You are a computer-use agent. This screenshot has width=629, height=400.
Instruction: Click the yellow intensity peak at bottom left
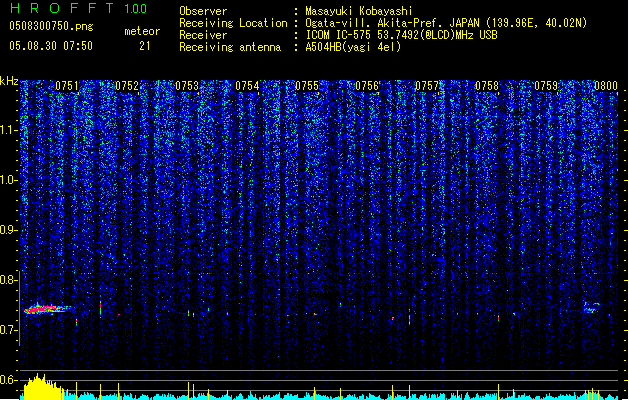42,387
